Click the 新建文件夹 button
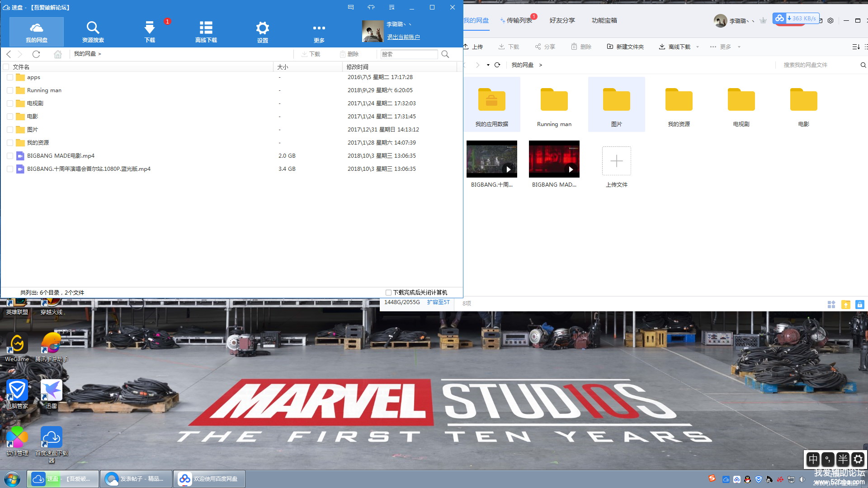This screenshot has width=868, height=488. tap(625, 47)
